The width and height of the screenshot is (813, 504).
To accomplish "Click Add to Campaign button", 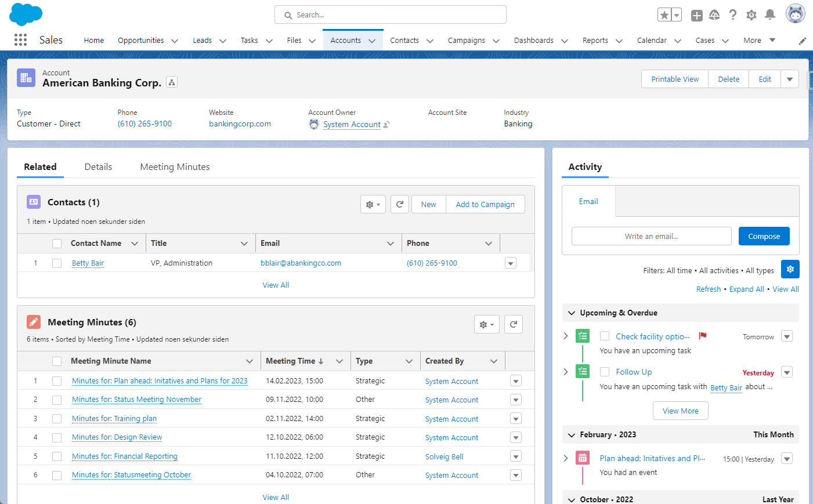I will [485, 204].
